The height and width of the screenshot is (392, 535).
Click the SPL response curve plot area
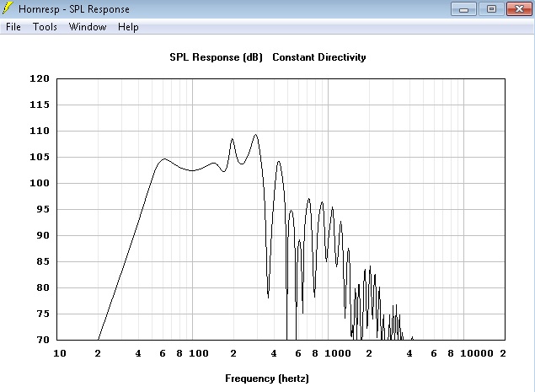pos(281,209)
